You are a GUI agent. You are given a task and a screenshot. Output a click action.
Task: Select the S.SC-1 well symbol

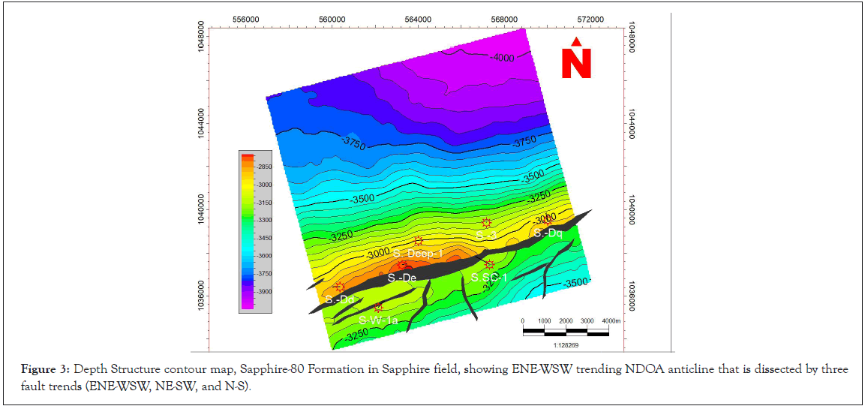(x=490, y=264)
